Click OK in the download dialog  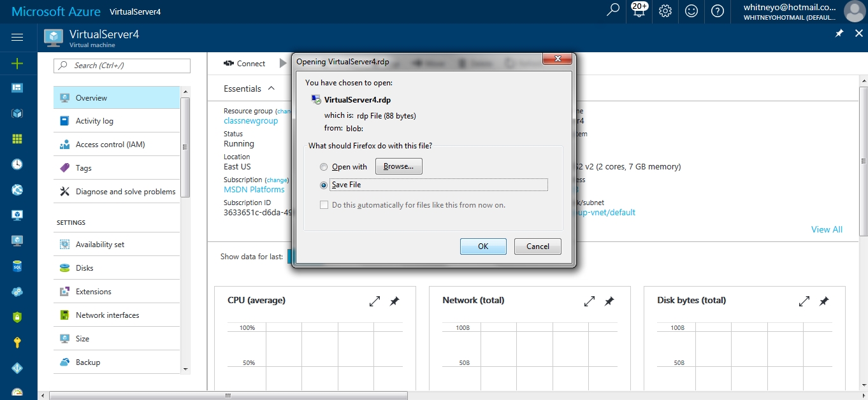pos(483,246)
